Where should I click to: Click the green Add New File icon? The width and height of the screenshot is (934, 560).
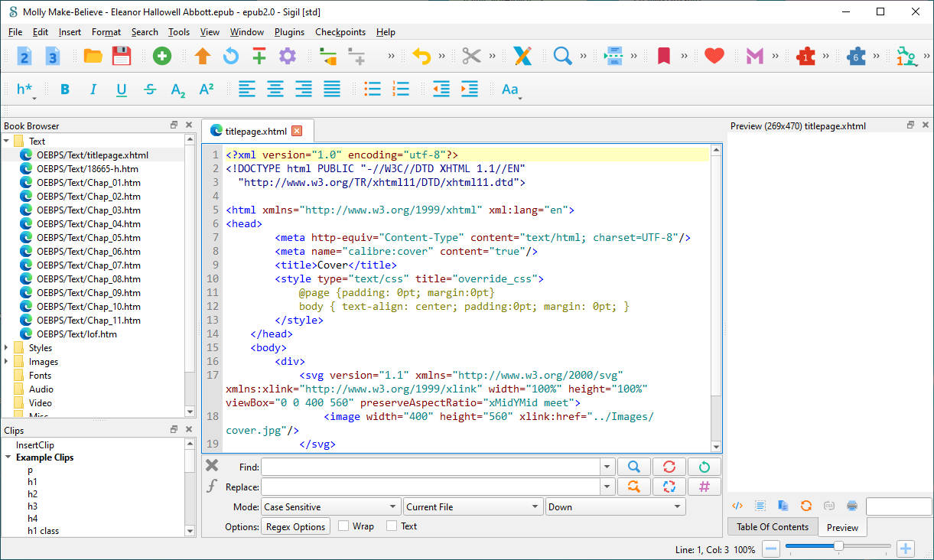click(x=161, y=56)
